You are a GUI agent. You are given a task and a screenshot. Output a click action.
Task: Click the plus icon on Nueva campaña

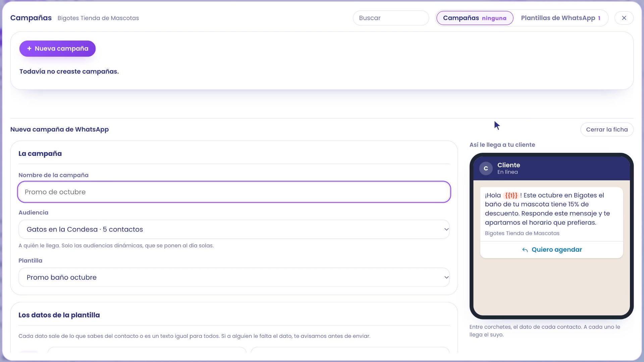(29, 49)
